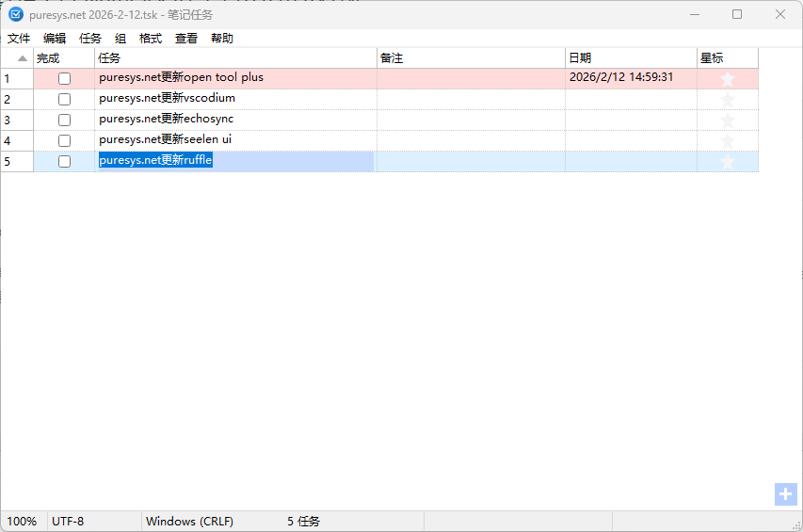The width and height of the screenshot is (803, 532).
Task: Click the 100% zoom status entry
Action: coord(22,522)
